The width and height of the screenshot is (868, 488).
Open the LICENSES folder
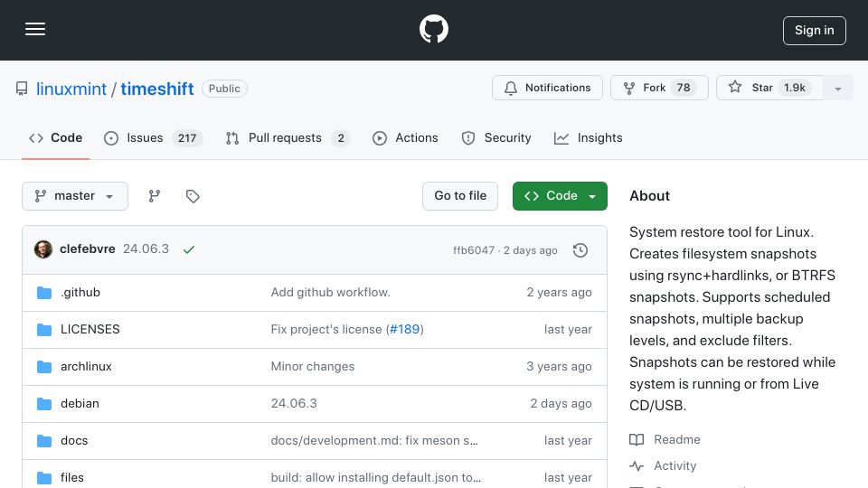tap(90, 329)
